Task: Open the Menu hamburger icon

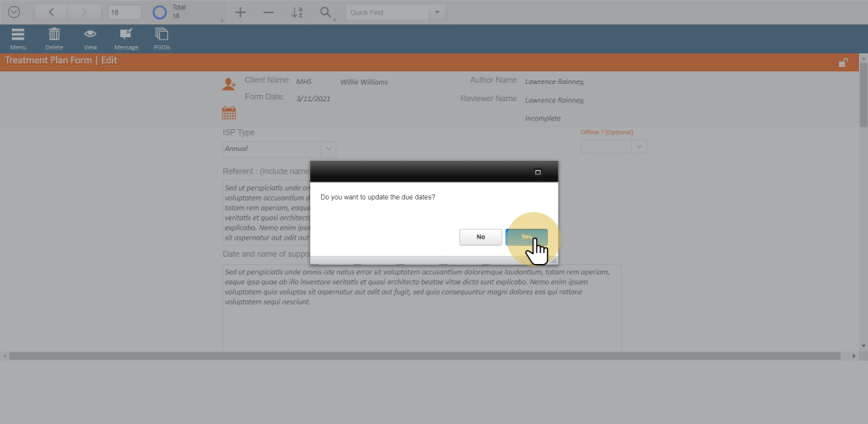Action: [18, 35]
